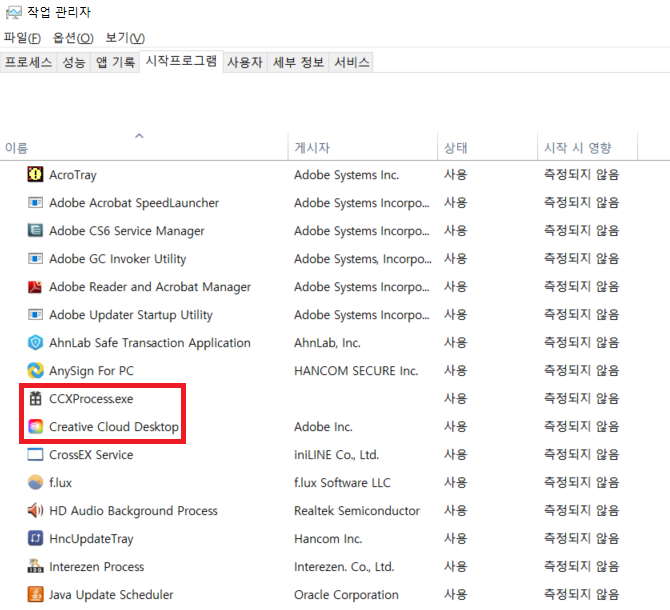This screenshot has height=610, width=670.
Task: Select the Java Update Scheduler entry
Action: coord(111,595)
